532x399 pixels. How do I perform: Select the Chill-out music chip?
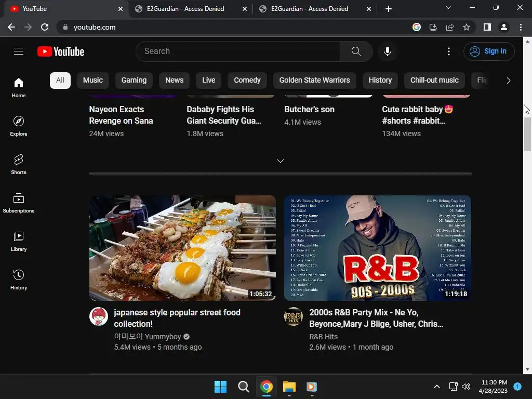(x=434, y=81)
